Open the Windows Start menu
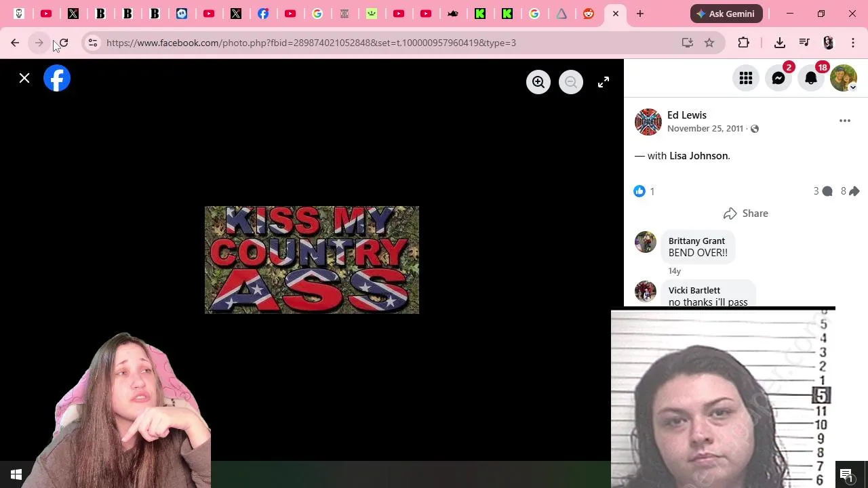This screenshot has height=488, width=868. pyautogui.click(x=16, y=474)
